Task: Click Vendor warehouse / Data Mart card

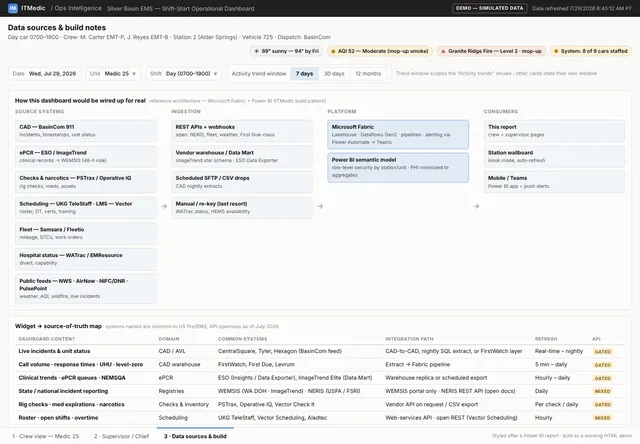Action: [x=242, y=156]
